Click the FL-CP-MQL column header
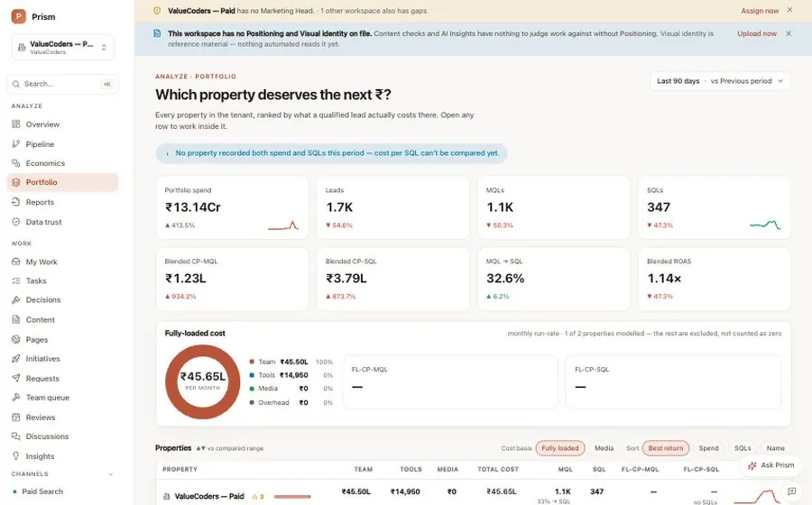Viewport: 812px width, 505px height. pos(640,469)
